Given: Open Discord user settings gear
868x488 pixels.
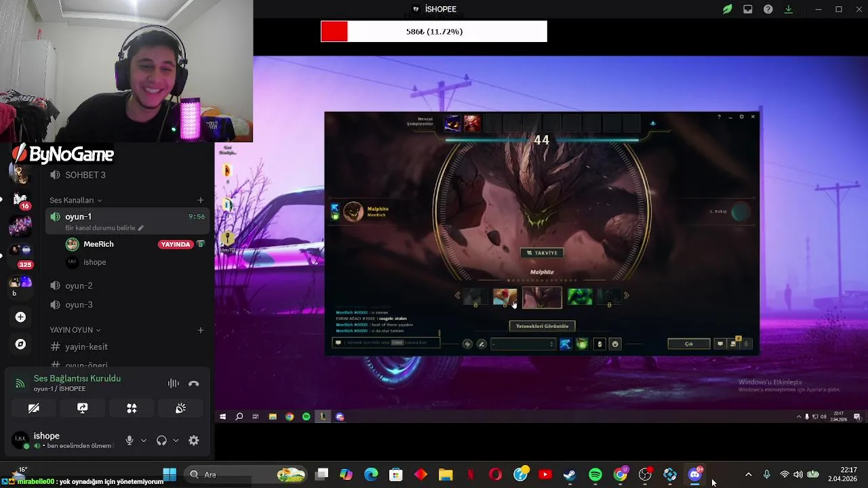Looking at the screenshot, I should [194, 441].
